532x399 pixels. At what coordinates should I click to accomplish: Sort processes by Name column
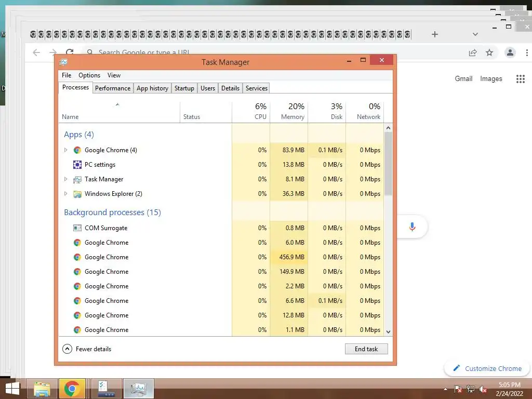click(119, 112)
